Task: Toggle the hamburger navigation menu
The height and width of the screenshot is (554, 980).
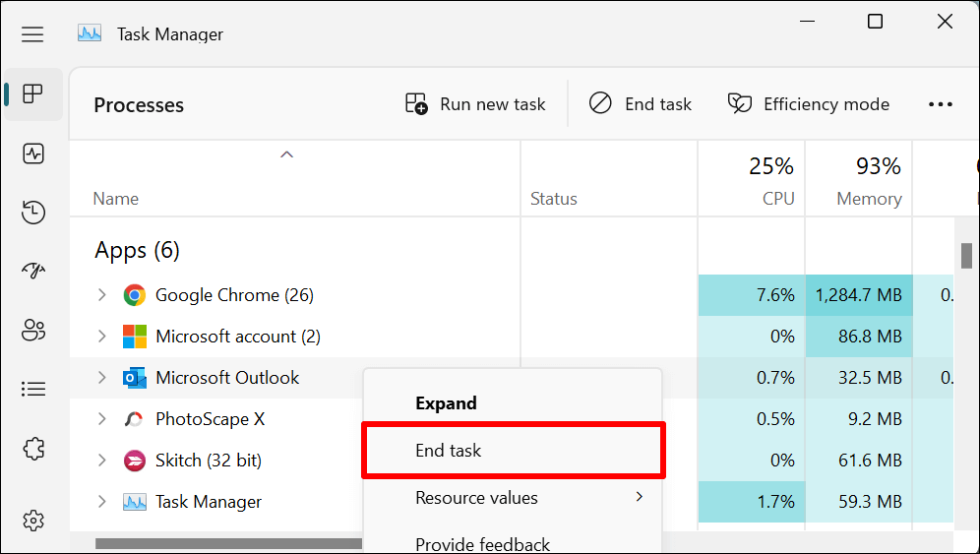Action: pyautogui.click(x=32, y=34)
